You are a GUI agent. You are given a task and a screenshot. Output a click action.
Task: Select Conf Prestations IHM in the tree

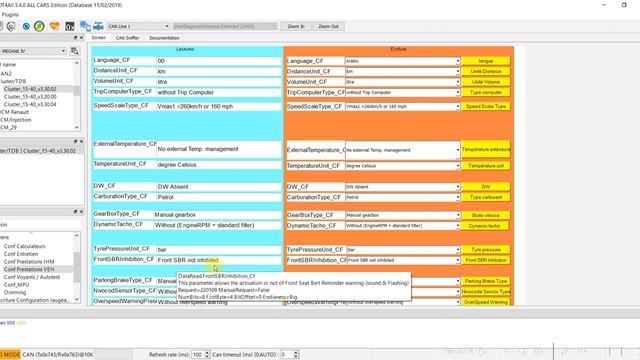click(x=29, y=262)
